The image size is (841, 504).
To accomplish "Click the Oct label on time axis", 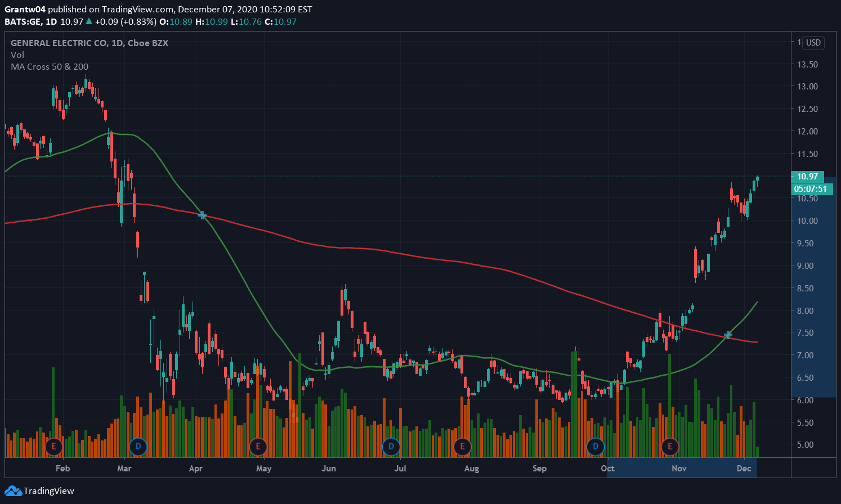I will click(607, 469).
